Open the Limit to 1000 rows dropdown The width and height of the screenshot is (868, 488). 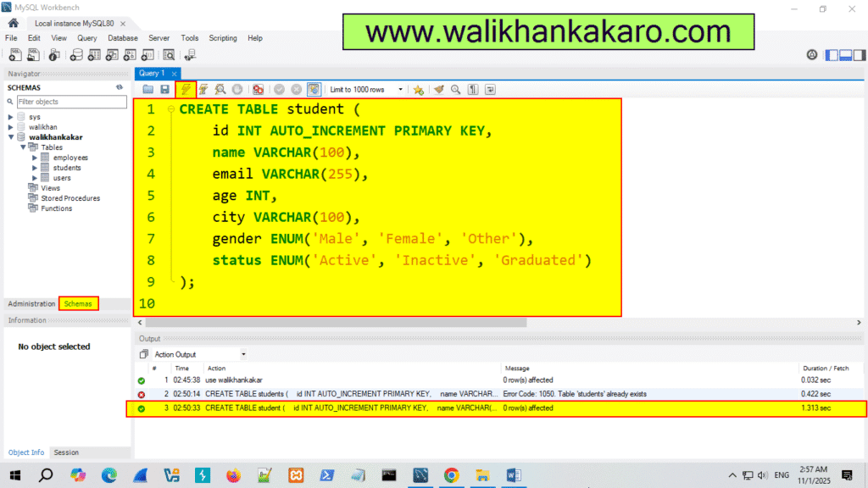click(399, 89)
